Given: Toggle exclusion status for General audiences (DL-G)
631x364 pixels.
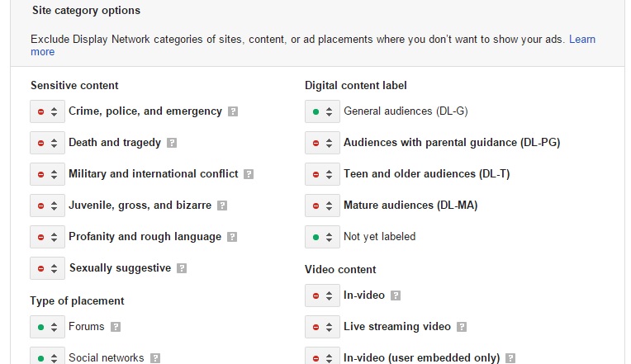Looking at the screenshot, I should pyautogui.click(x=322, y=111).
